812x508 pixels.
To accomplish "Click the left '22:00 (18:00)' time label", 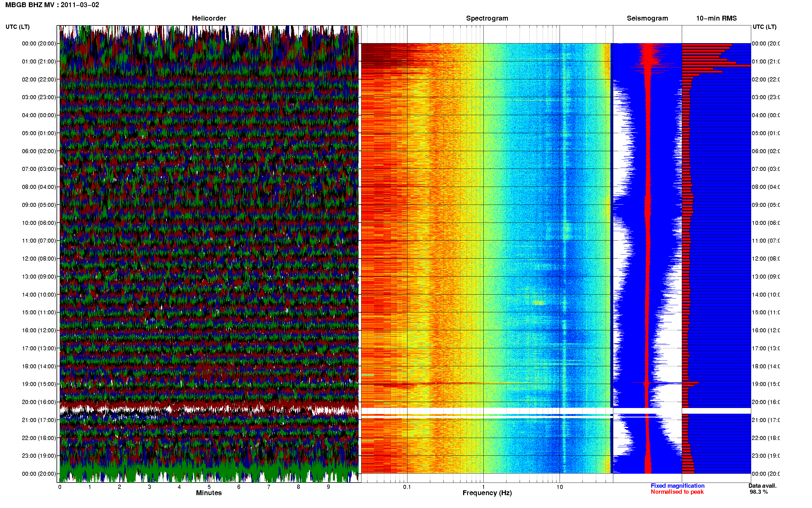I will pos(39,438).
